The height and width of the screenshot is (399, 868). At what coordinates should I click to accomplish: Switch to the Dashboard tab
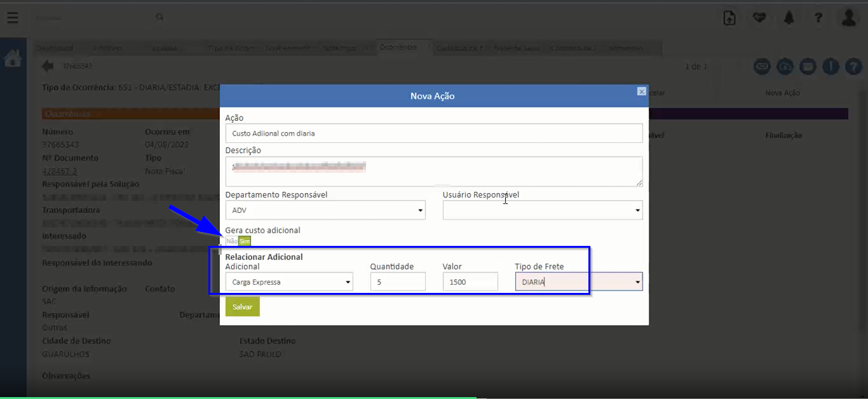point(55,48)
